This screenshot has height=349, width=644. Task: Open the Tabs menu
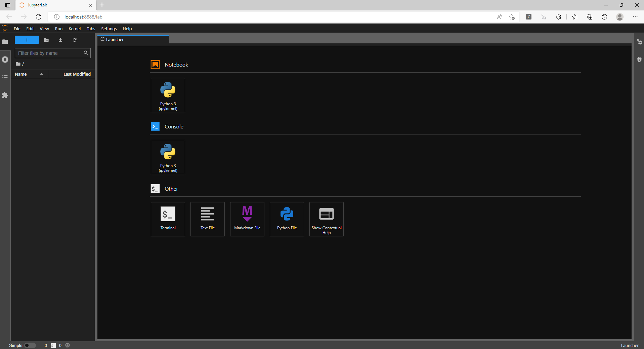coord(91,29)
